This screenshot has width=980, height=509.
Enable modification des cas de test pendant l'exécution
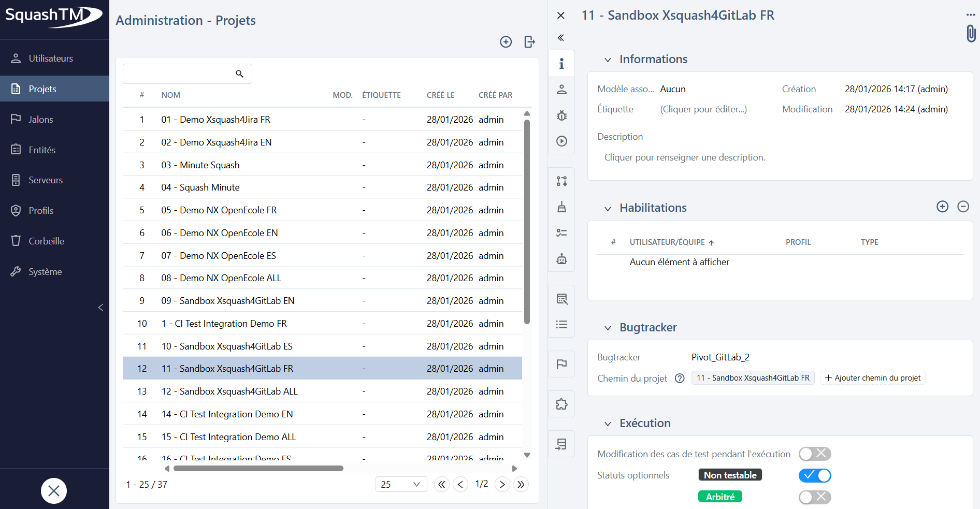814,454
